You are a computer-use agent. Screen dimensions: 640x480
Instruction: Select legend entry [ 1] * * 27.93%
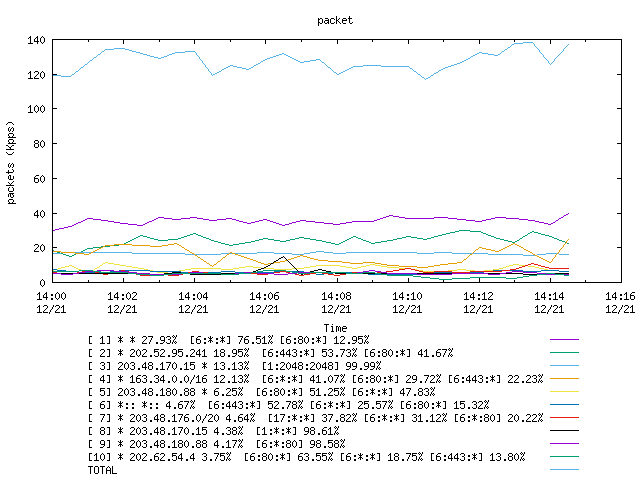coord(229,340)
